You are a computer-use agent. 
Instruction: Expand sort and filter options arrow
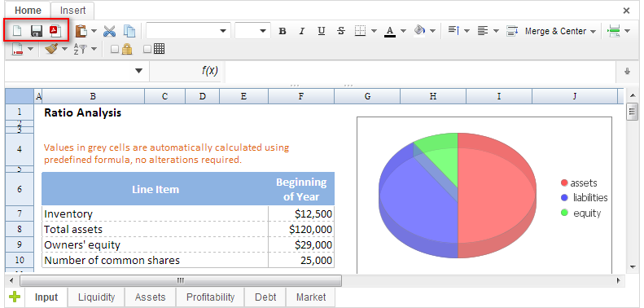[94, 50]
